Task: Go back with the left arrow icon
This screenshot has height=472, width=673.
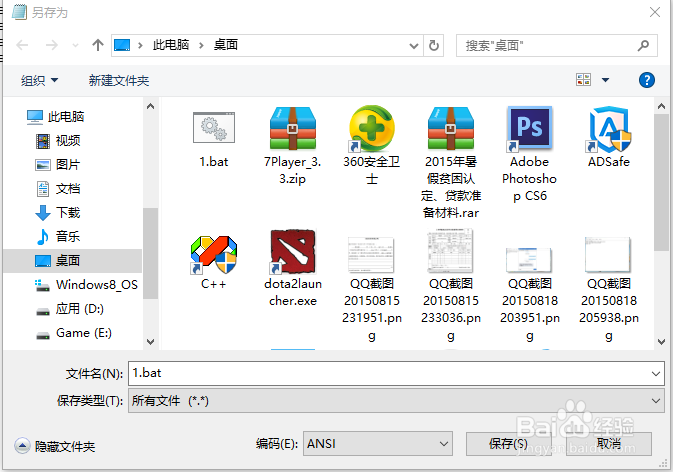Action: (x=22, y=45)
